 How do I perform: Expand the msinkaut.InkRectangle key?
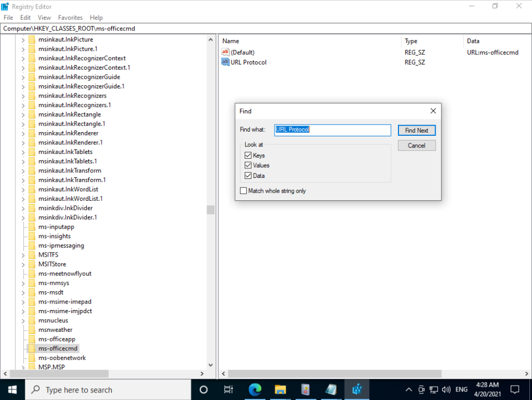[x=23, y=115]
